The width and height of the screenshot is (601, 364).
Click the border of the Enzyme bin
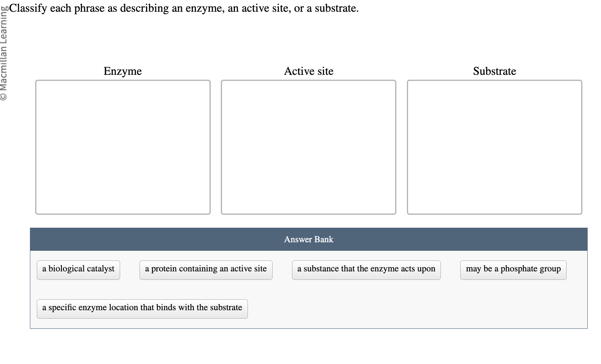(36, 147)
